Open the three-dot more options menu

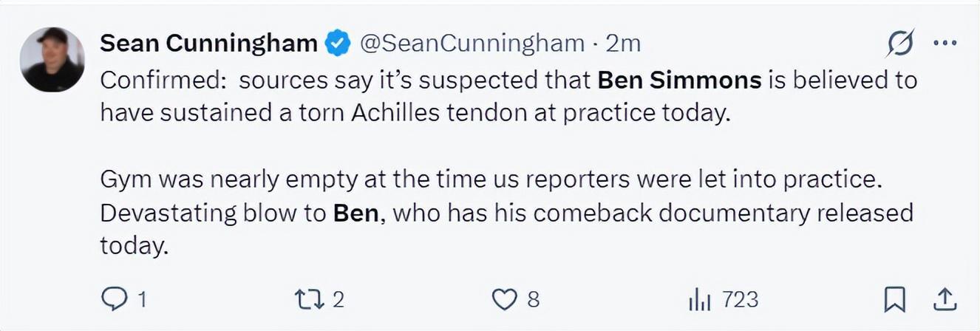pyautogui.click(x=945, y=43)
